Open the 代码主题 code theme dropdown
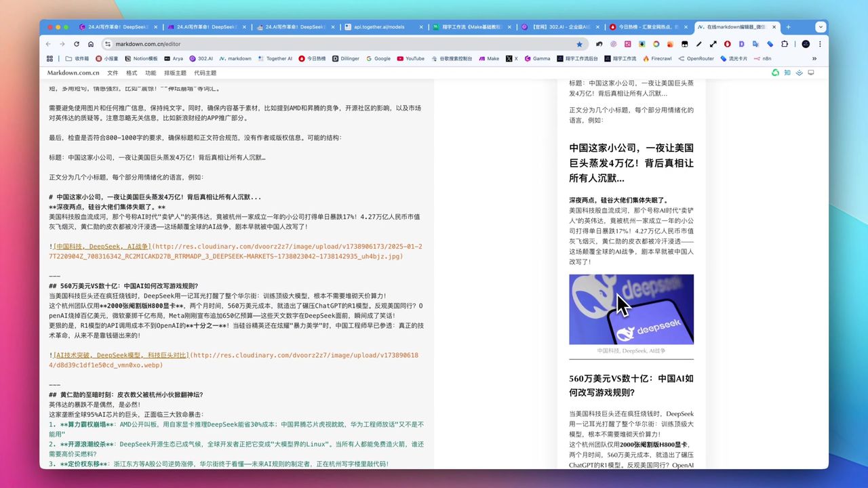Viewport: 868px width, 488px height. pyautogui.click(x=206, y=73)
